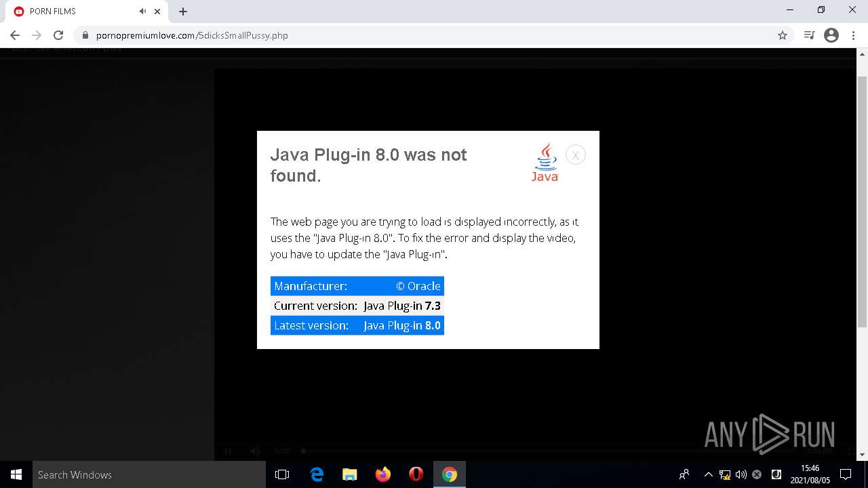This screenshot has width=868, height=488.
Task: Launch Firefox from the taskbar
Action: [x=383, y=474]
